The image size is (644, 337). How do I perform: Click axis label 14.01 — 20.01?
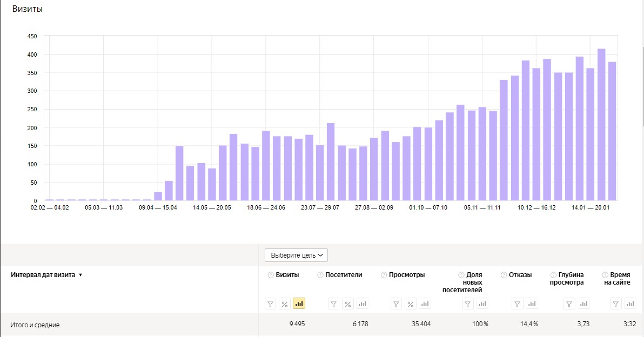(591, 208)
